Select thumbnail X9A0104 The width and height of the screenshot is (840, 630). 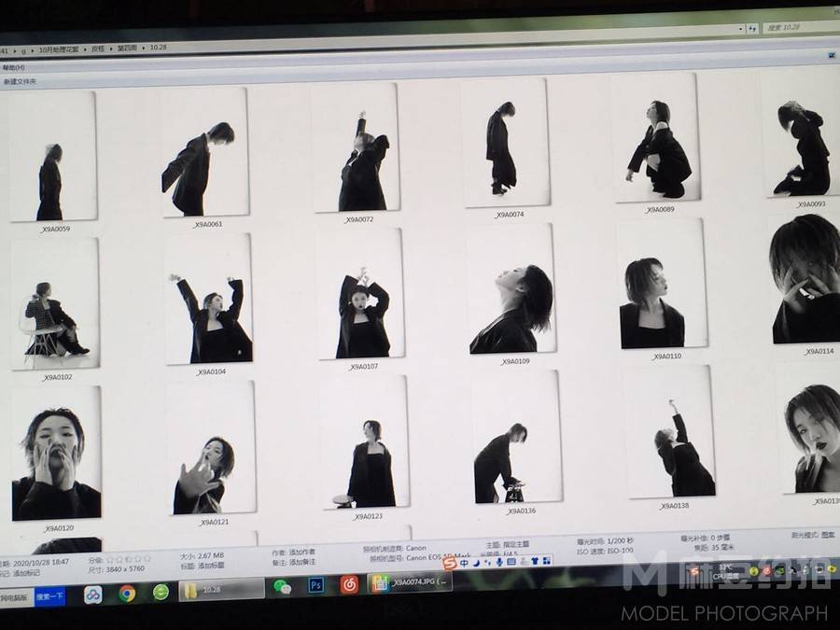(209, 299)
